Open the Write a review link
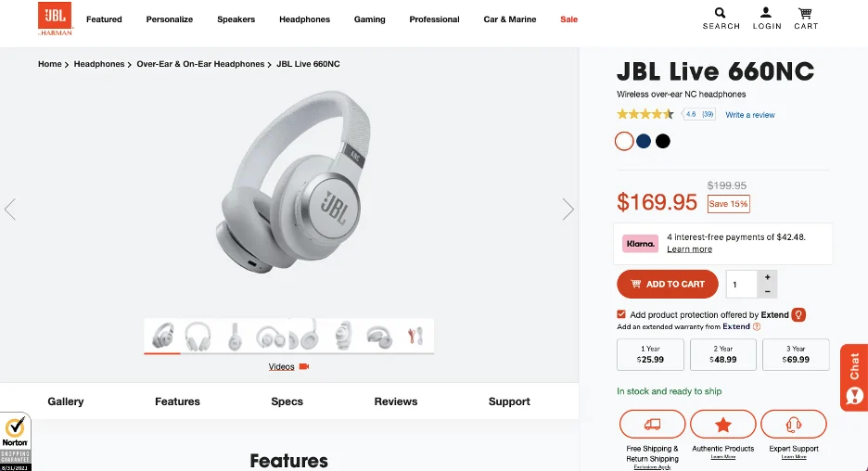The height and width of the screenshot is (471, 868). click(750, 115)
